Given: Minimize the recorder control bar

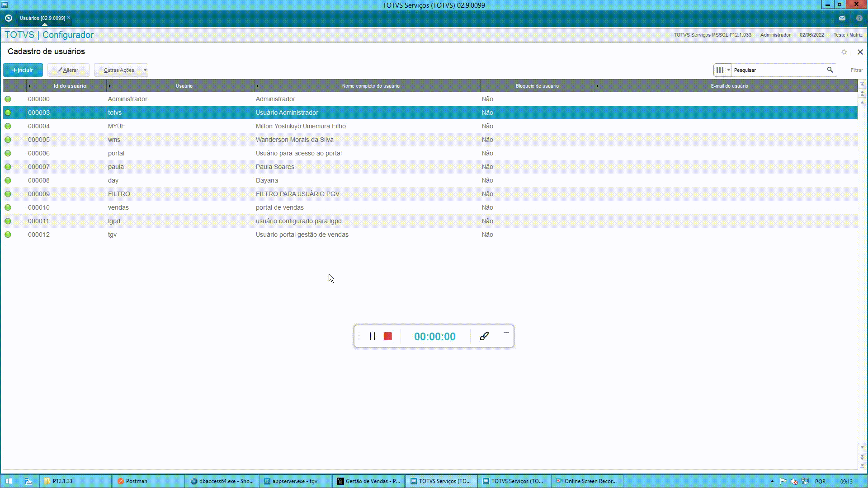Looking at the screenshot, I should pyautogui.click(x=506, y=333).
